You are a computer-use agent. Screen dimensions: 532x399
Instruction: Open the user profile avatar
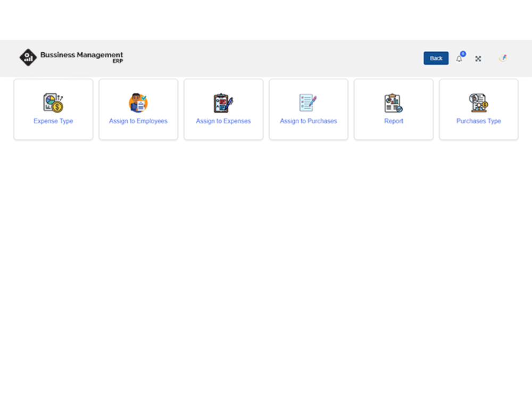tap(503, 58)
